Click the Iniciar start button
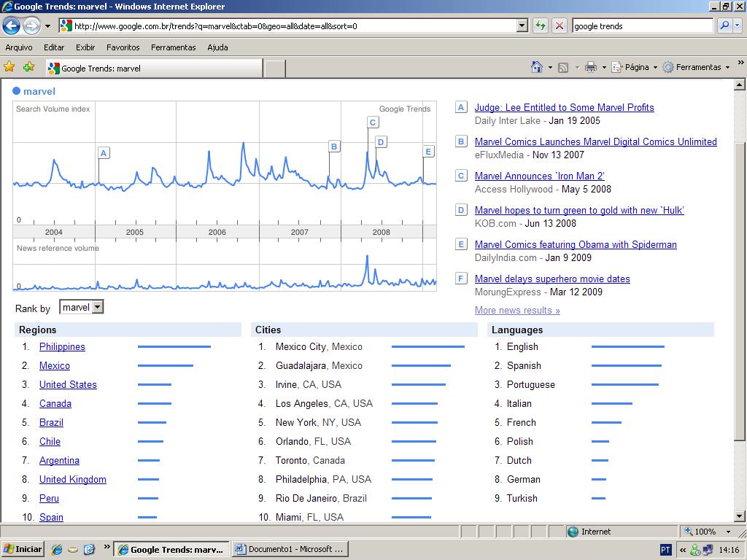The height and width of the screenshot is (560, 747). (x=23, y=549)
